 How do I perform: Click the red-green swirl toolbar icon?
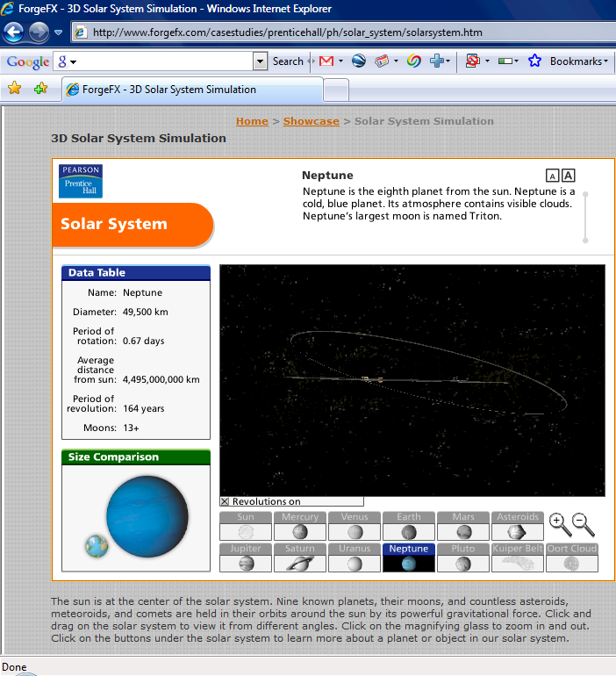coord(413,61)
